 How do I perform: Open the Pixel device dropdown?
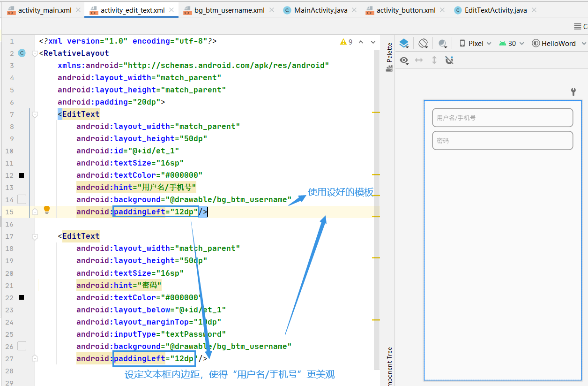(475, 43)
